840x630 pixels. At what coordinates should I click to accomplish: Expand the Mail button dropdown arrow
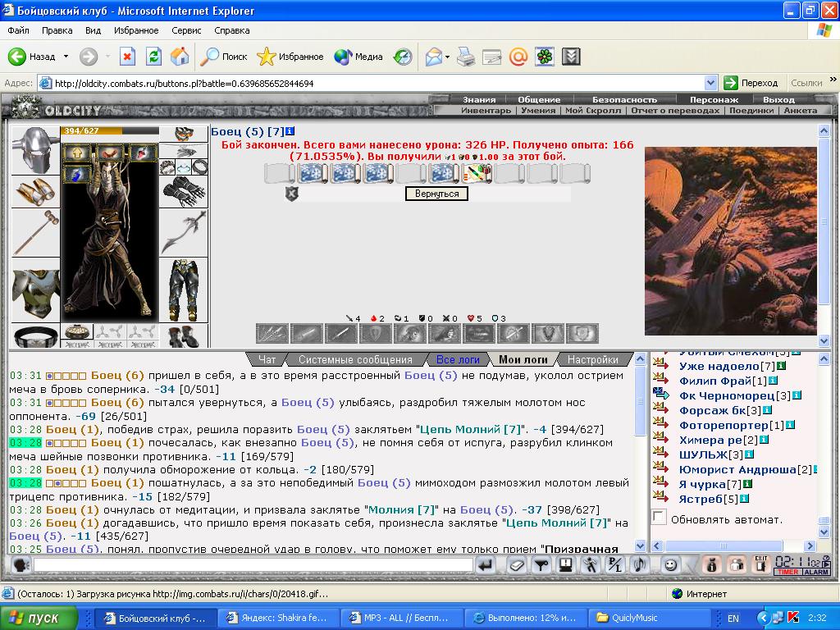coord(448,57)
